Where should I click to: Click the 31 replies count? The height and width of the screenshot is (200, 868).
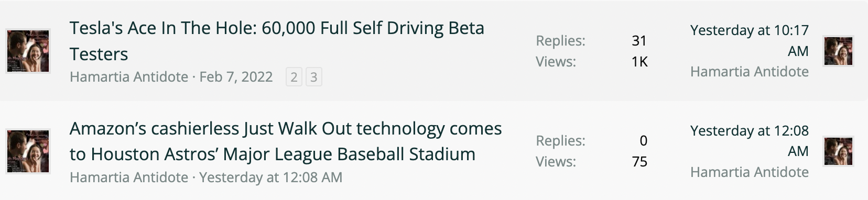coord(639,41)
